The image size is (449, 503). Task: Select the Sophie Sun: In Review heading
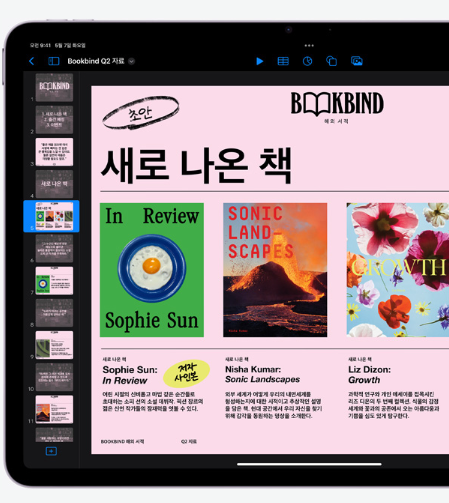click(130, 375)
